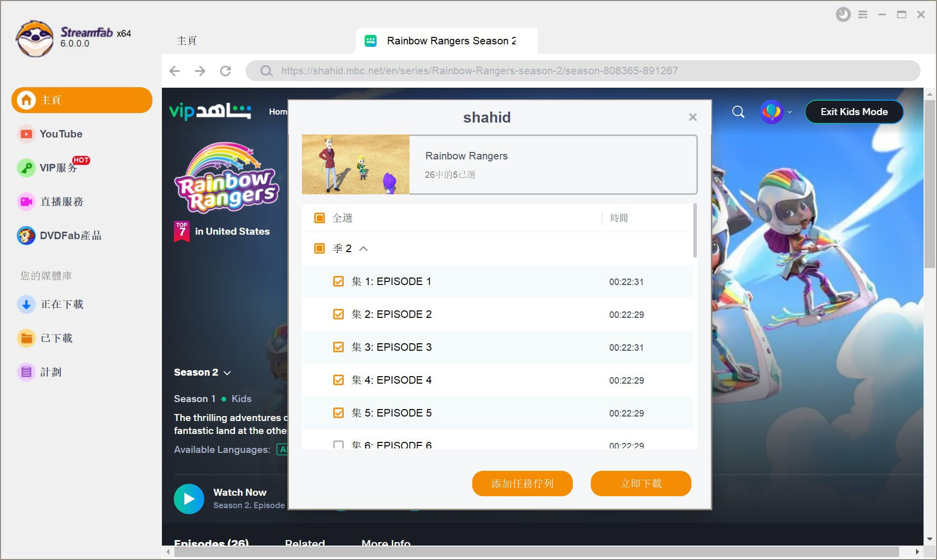Expand the profile dropdown arrow
The width and height of the screenshot is (937, 560).
click(x=790, y=112)
